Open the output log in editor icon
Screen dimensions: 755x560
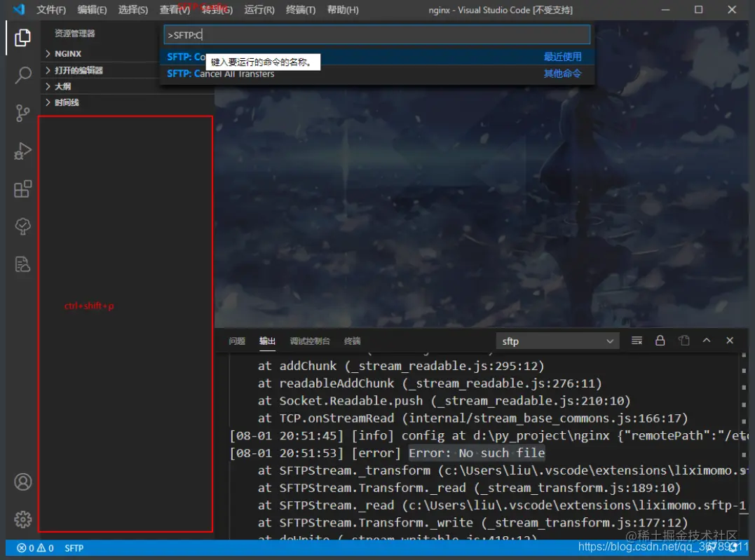tap(683, 341)
